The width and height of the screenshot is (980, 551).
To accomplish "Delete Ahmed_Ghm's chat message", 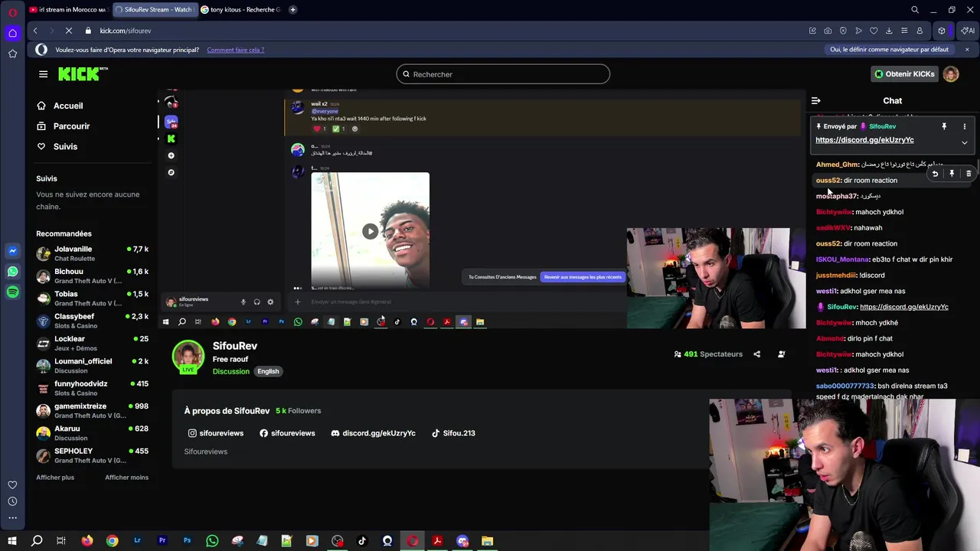I will (x=969, y=174).
